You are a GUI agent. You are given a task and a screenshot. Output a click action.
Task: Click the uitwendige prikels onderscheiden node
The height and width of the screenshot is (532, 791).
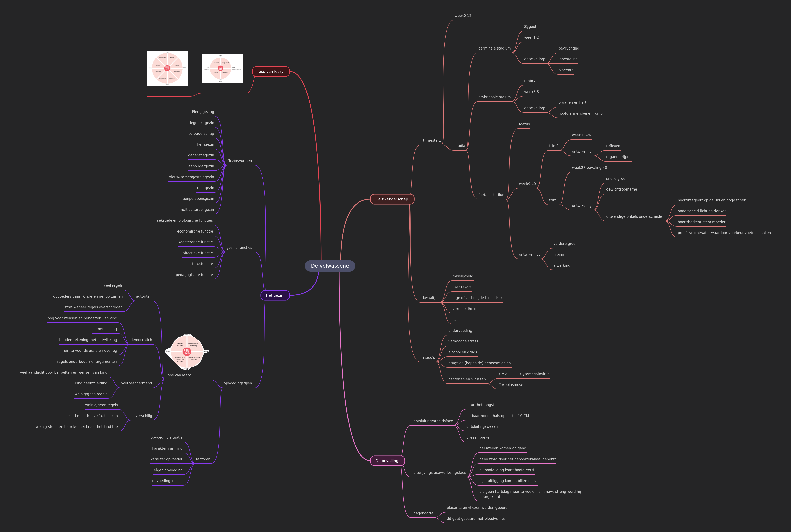pos(635,216)
